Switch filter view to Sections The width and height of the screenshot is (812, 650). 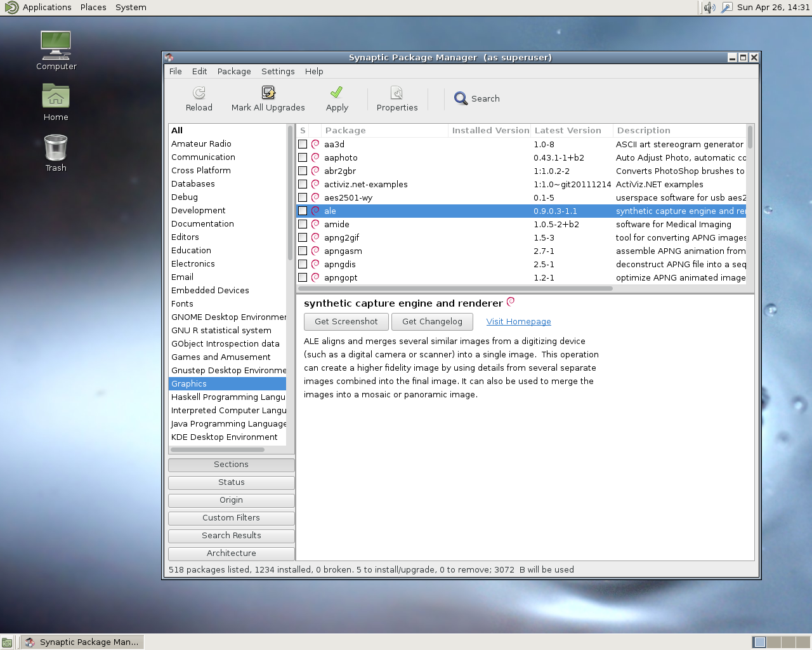(x=232, y=465)
